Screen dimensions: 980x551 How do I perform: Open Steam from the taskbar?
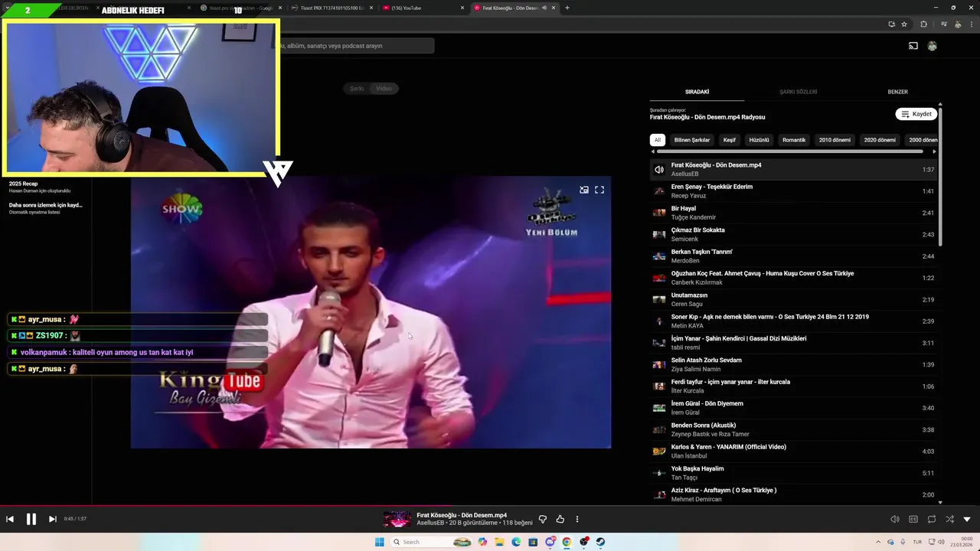[x=600, y=542]
